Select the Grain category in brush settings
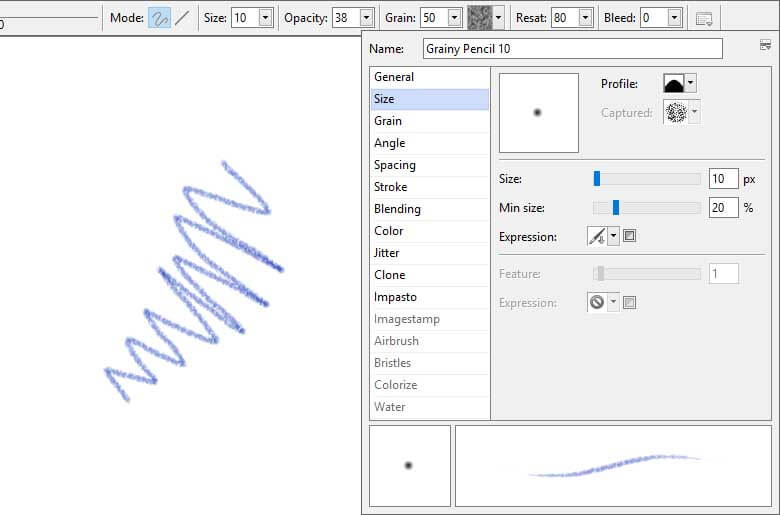Viewport: 780px width, 515px height. (388, 121)
